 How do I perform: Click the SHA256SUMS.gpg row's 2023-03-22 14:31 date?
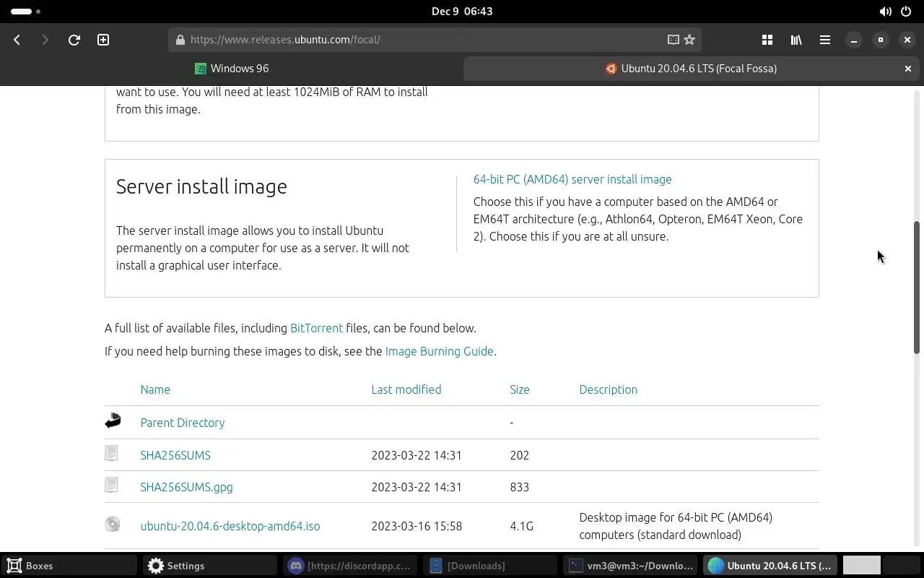click(417, 487)
